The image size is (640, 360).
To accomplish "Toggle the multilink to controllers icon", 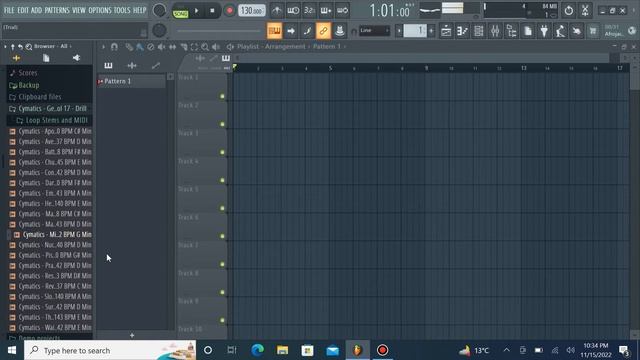I will pyautogui.click(x=323, y=31).
